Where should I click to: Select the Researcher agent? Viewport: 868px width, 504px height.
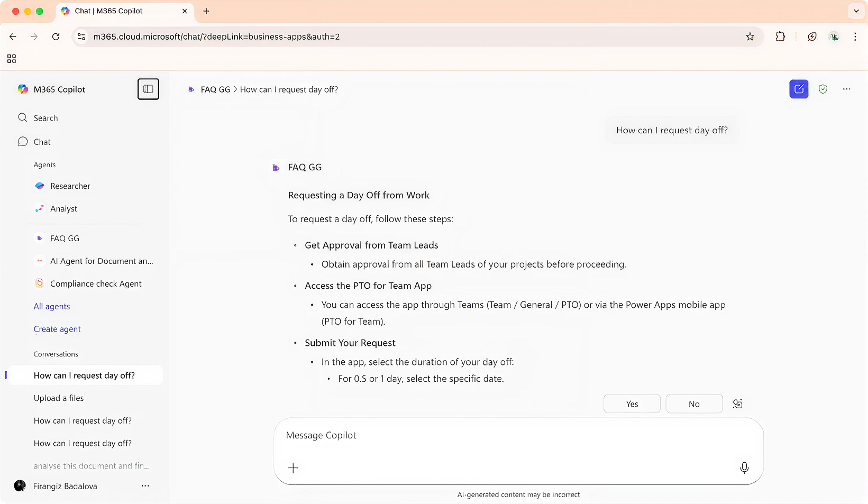tap(70, 186)
